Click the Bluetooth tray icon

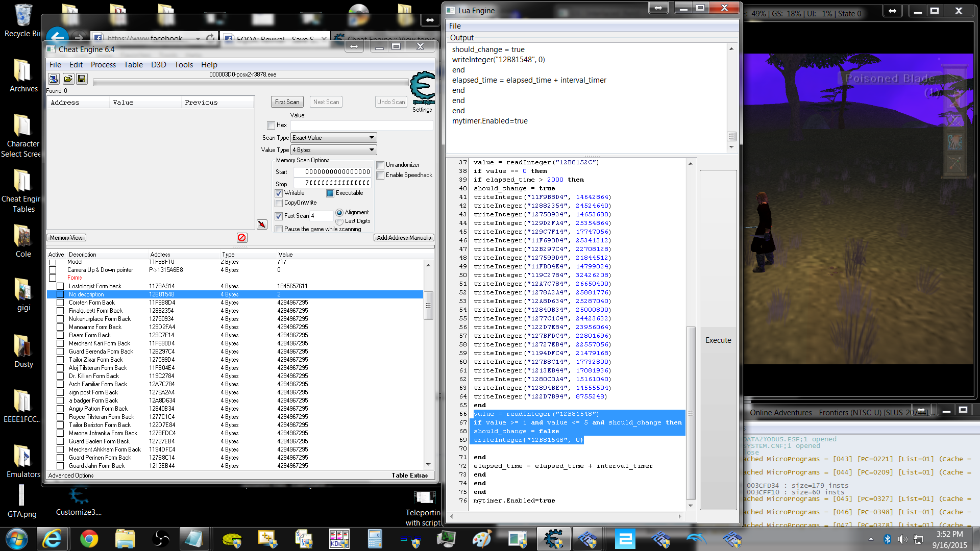(887, 539)
